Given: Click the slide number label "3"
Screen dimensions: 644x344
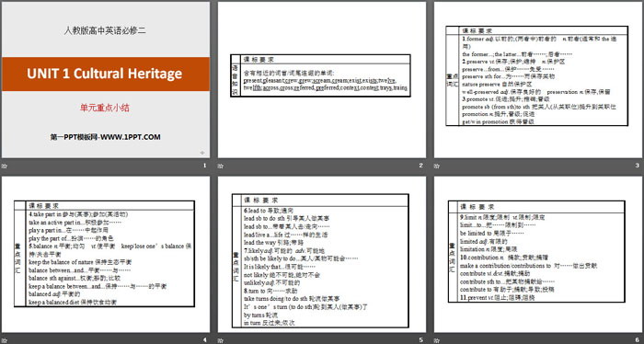Looking at the screenshot, I should click(x=638, y=166).
